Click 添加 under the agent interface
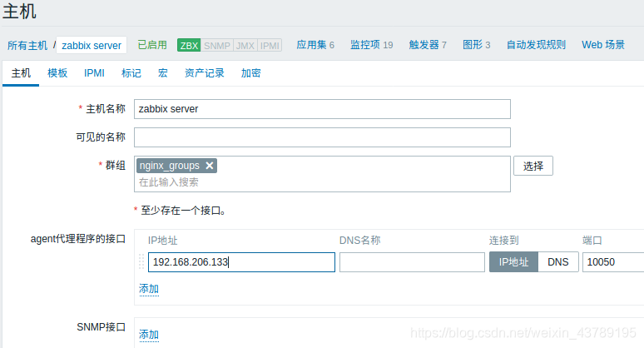The width and height of the screenshot is (644, 348). coord(149,289)
